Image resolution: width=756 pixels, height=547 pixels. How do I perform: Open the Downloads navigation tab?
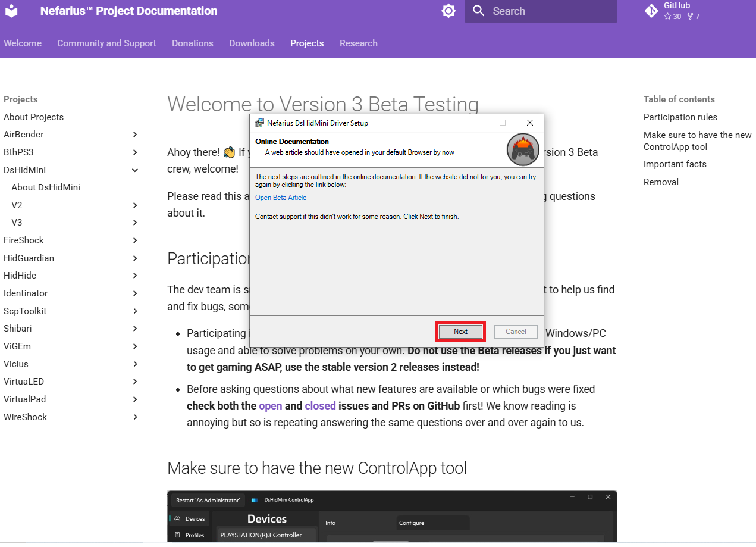click(252, 43)
